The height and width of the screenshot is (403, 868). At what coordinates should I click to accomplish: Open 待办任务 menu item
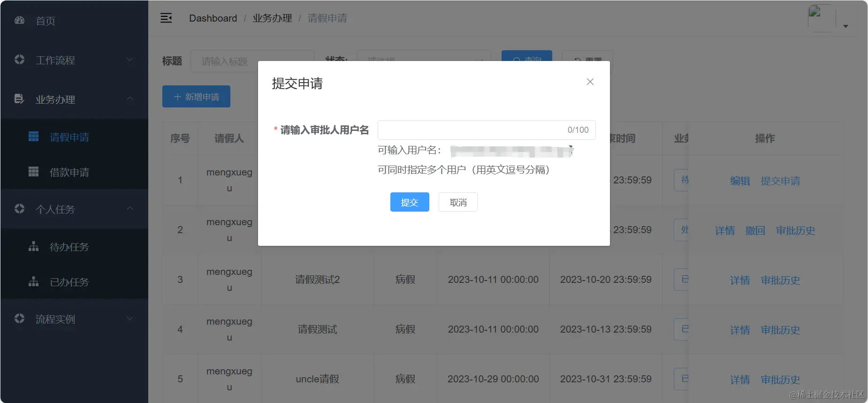[74, 247]
